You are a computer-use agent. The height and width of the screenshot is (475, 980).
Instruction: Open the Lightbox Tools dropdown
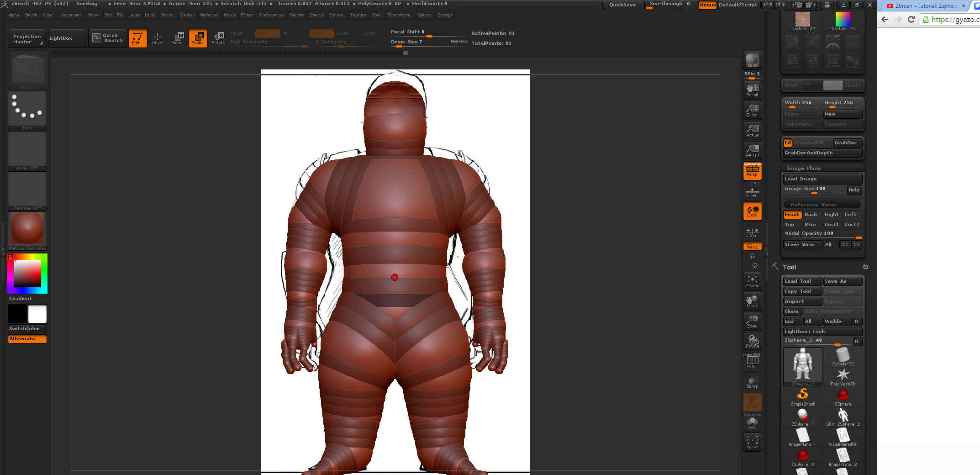pyautogui.click(x=822, y=332)
